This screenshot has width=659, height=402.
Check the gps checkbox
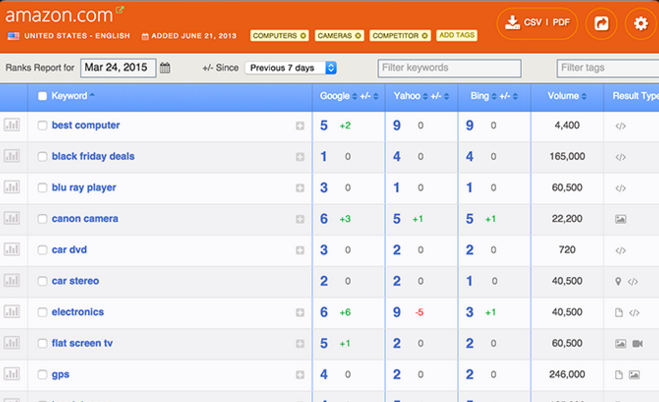tap(42, 374)
